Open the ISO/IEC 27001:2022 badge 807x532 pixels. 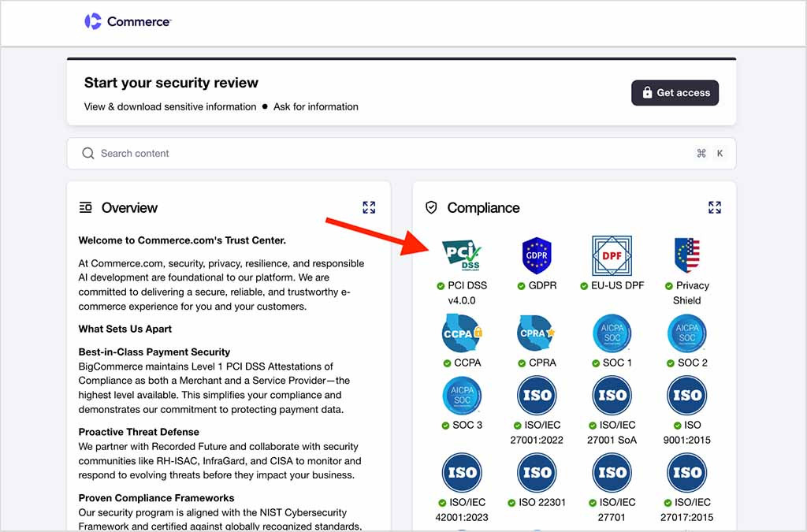coord(537,395)
